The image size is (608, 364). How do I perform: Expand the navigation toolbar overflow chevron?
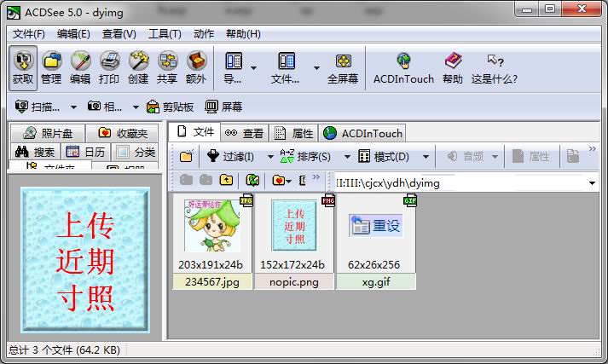(x=316, y=176)
